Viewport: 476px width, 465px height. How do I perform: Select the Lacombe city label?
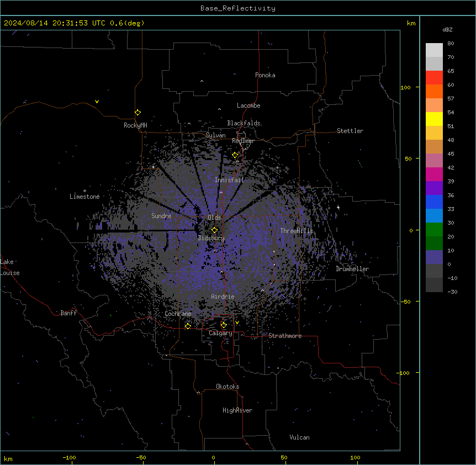pyautogui.click(x=248, y=105)
